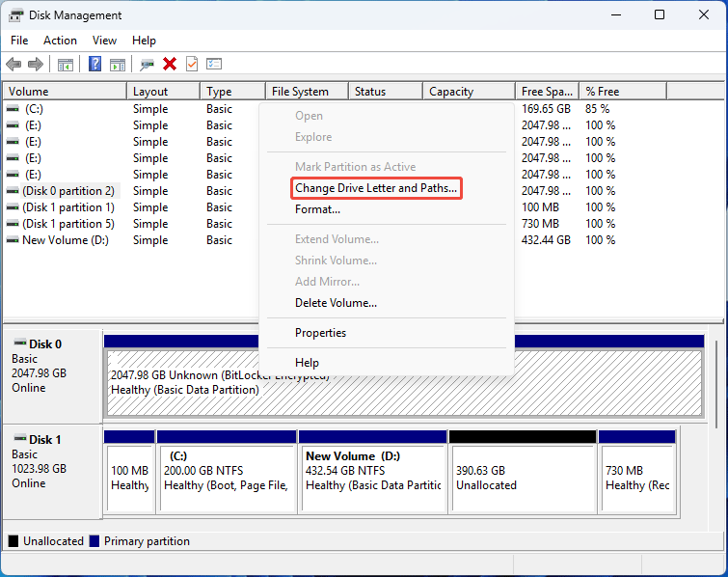The width and height of the screenshot is (728, 577).
Task: Open the File menu
Action: click(x=19, y=41)
